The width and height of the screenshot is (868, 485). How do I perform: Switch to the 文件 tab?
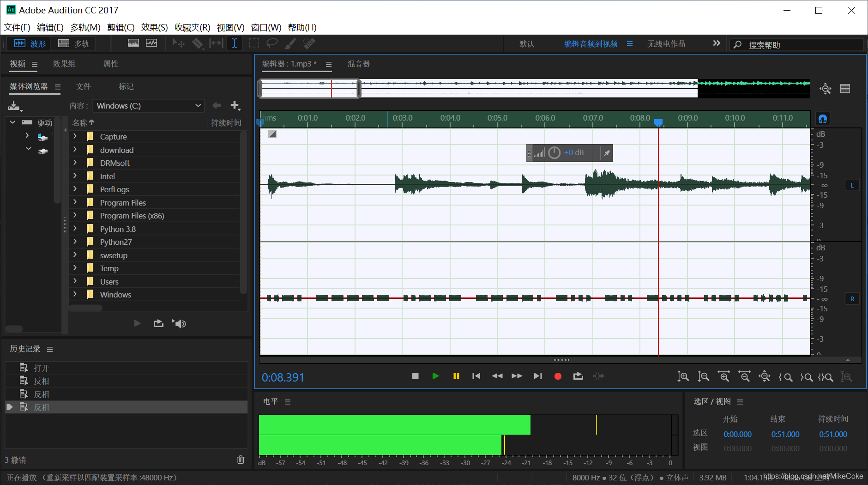pos(84,86)
